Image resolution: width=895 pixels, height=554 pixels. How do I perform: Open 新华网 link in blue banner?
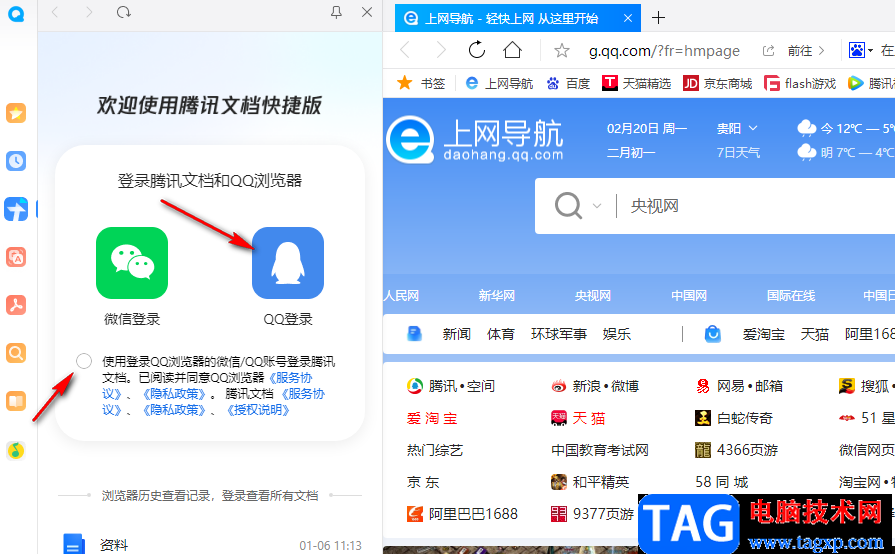tap(497, 296)
